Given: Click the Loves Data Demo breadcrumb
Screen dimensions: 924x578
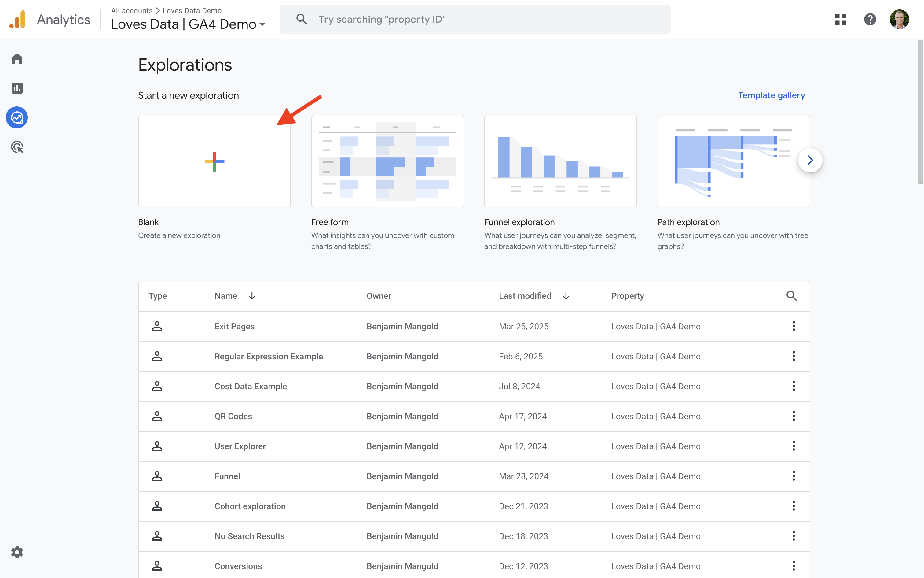Looking at the screenshot, I should tap(192, 11).
